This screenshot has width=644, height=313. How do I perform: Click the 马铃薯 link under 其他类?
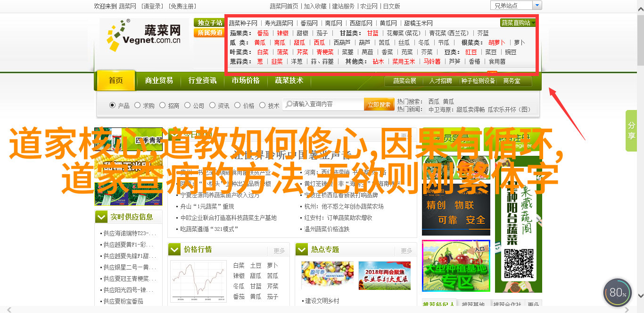click(432, 61)
